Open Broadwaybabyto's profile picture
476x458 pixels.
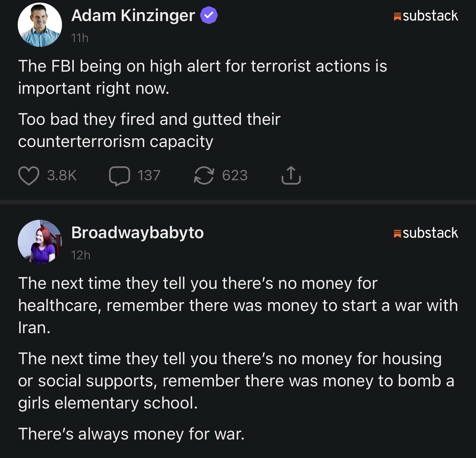tap(40, 242)
